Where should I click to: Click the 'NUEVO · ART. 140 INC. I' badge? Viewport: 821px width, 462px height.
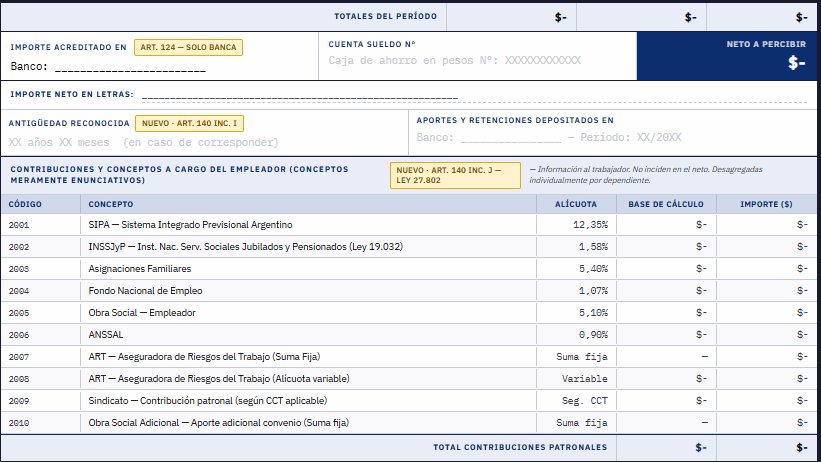tap(190, 123)
